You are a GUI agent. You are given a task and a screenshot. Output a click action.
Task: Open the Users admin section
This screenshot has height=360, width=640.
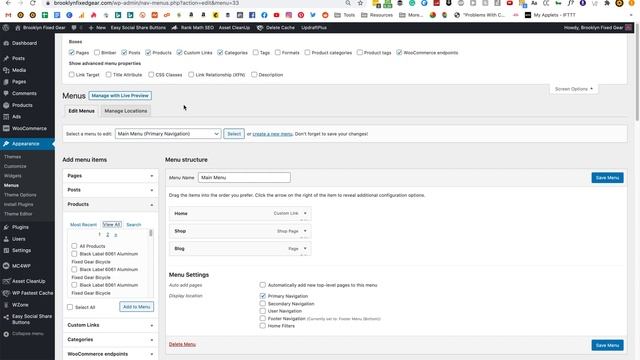pos(18,239)
